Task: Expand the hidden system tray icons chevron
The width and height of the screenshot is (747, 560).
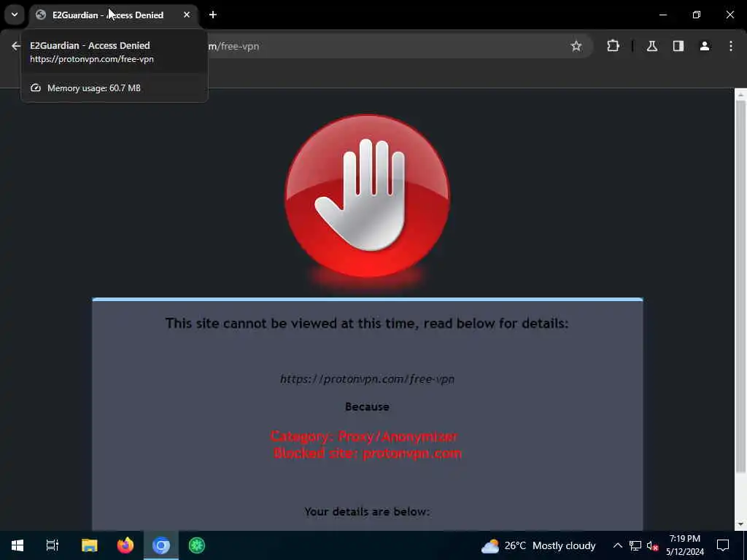Action: click(x=617, y=545)
